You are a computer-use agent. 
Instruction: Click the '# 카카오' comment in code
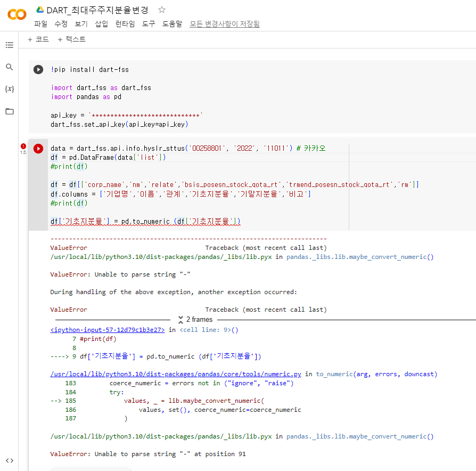click(x=311, y=148)
